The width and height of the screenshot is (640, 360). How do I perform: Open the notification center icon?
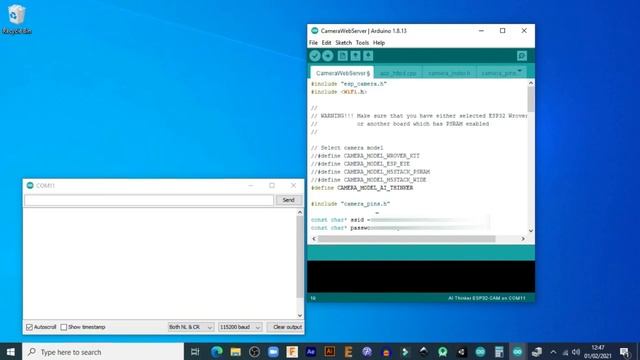click(x=624, y=352)
